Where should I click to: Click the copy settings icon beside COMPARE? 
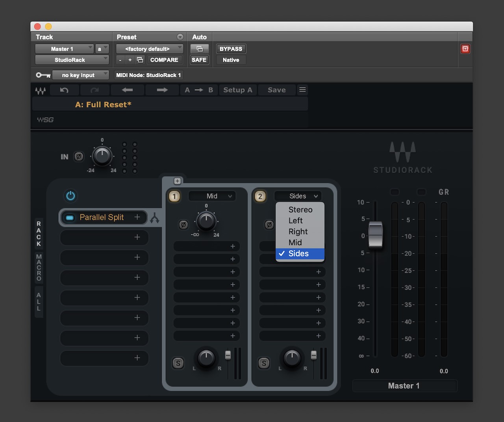(140, 60)
